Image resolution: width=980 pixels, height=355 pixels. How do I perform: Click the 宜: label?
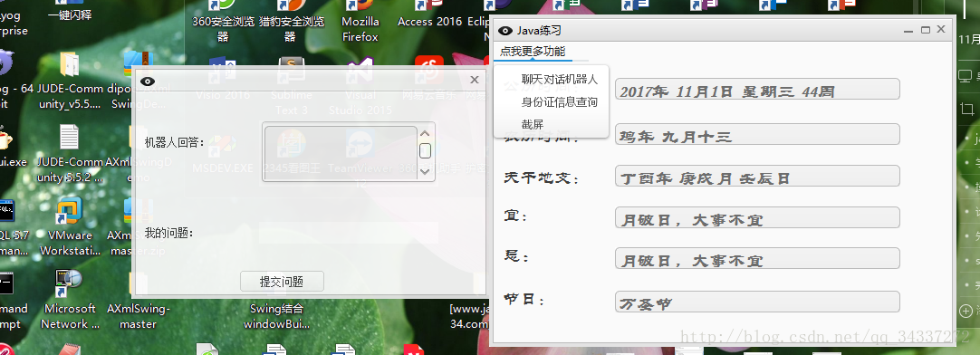(515, 216)
